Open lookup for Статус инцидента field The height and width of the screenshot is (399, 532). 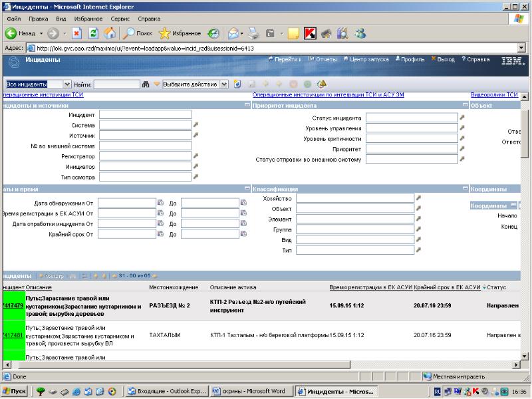pos(462,118)
